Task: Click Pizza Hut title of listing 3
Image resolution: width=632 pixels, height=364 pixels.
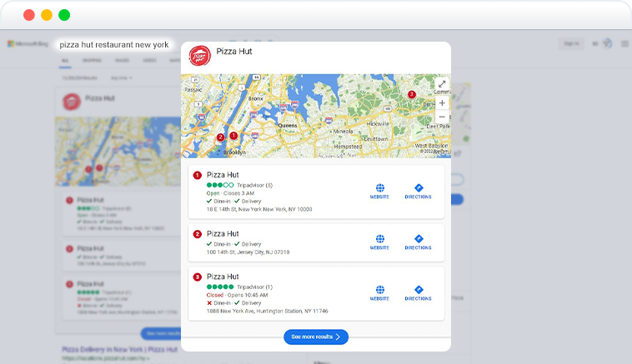Action: click(x=223, y=277)
